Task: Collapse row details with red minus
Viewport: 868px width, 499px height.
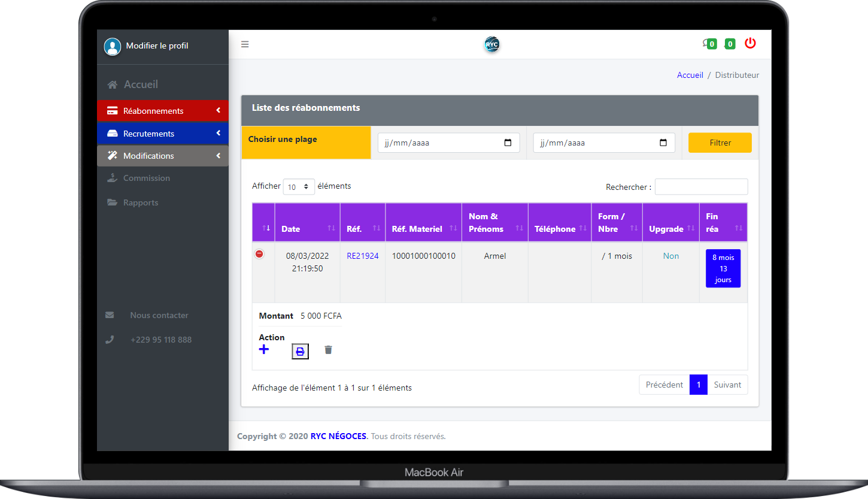Action: (259, 254)
